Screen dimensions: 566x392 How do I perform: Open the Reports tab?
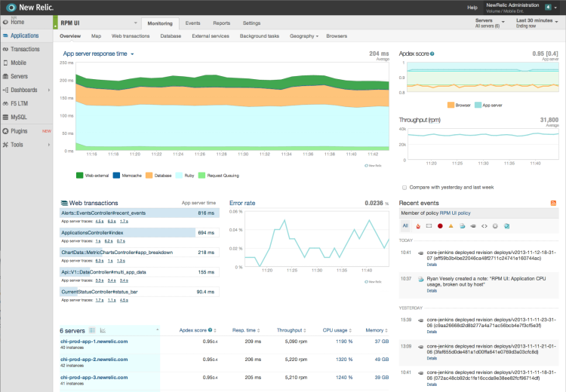click(x=221, y=23)
